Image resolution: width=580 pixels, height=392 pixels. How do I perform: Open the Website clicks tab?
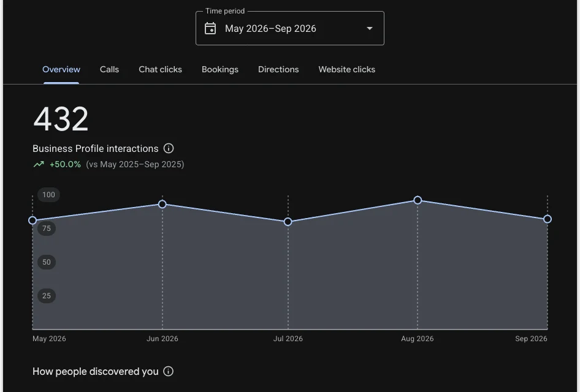[x=346, y=69]
